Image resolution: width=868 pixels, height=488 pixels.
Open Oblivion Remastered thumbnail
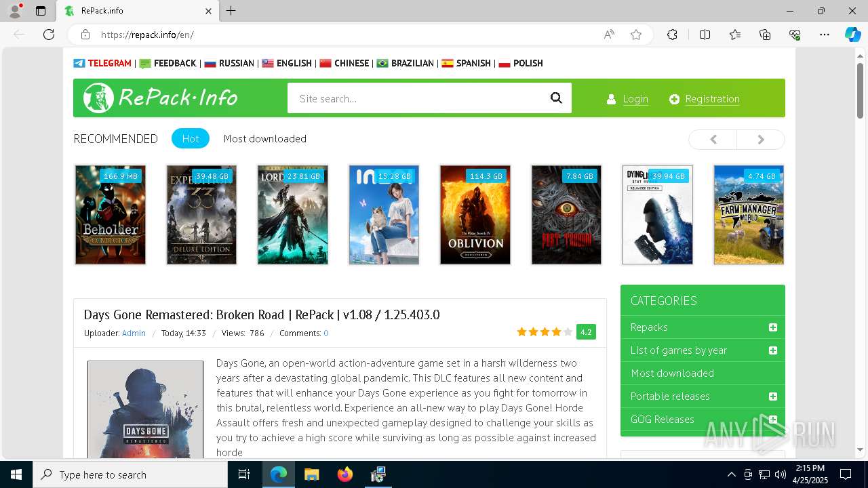(475, 215)
